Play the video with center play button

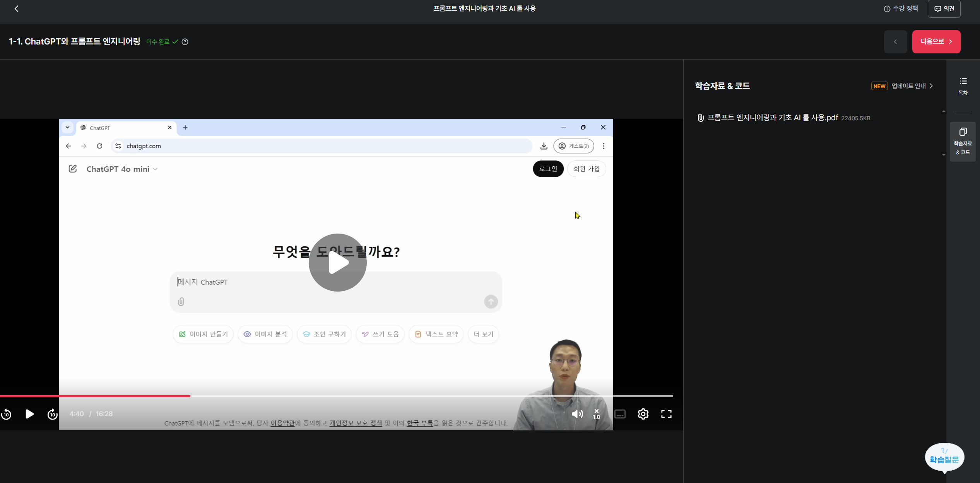click(x=337, y=263)
